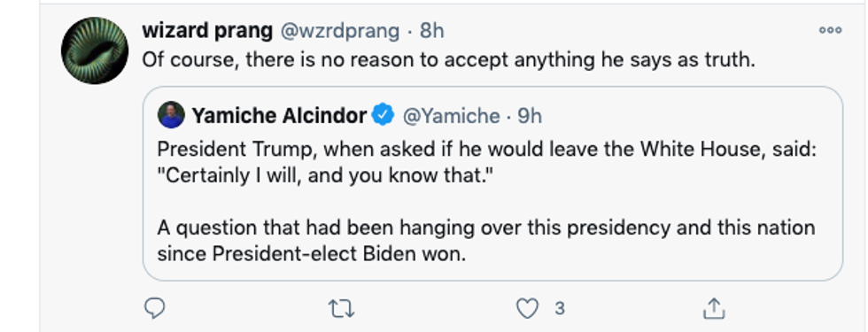868x332 pixels.
Task: Click the blue verified badge beside Yamiche Alcindor
Action: [x=383, y=115]
